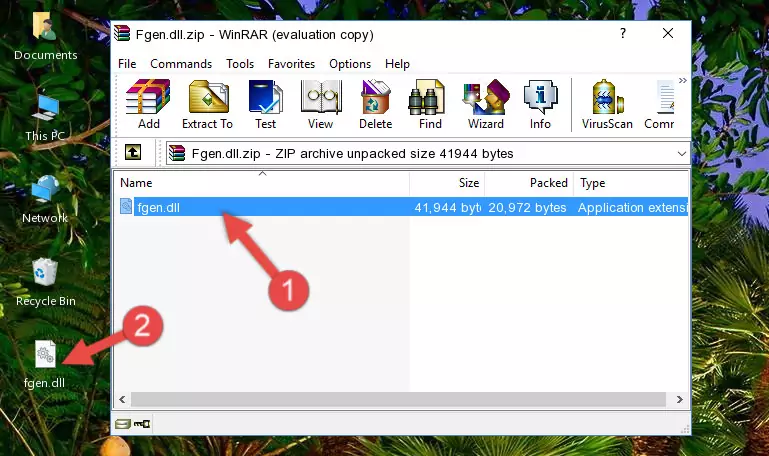Click the horizontal scrollbar thumb
The height and width of the screenshot is (456, 769).
coord(398,399)
